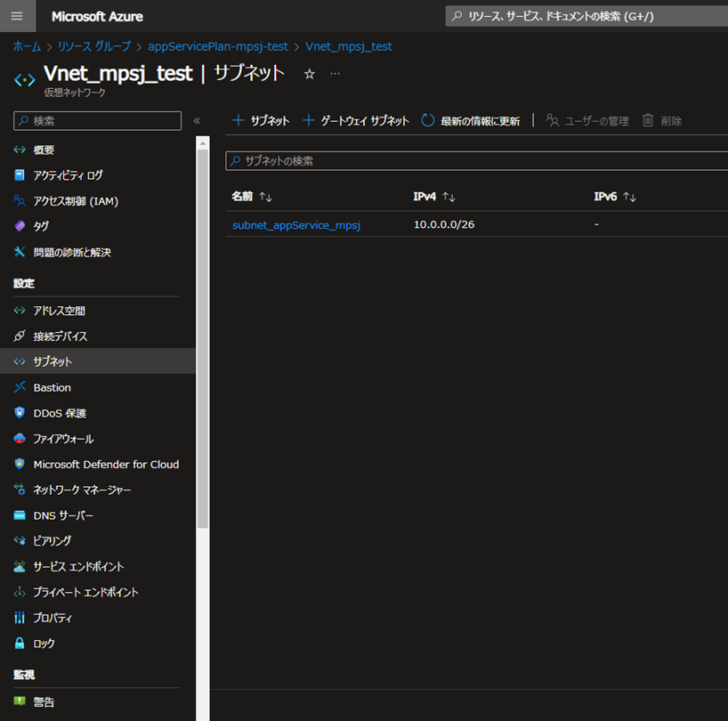Click the Bastion icon in sidebar
This screenshot has height=721, width=728.
(20, 387)
